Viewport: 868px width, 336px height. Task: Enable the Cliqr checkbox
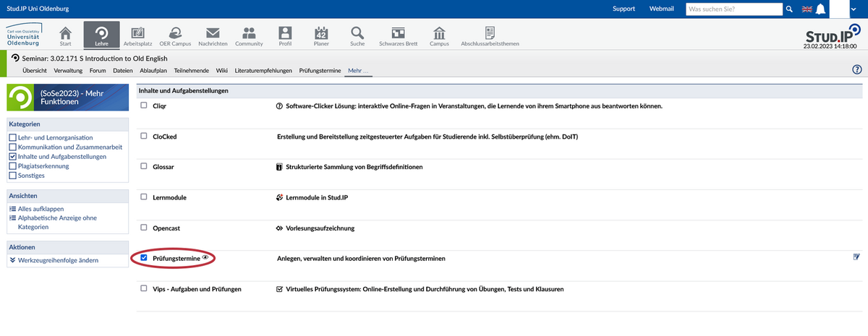point(144,105)
